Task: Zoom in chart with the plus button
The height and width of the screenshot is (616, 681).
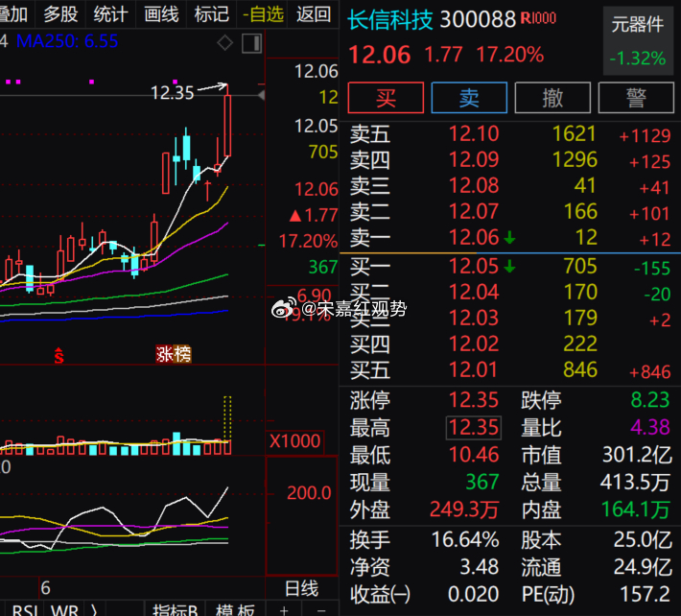Action: click(x=284, y=610)
